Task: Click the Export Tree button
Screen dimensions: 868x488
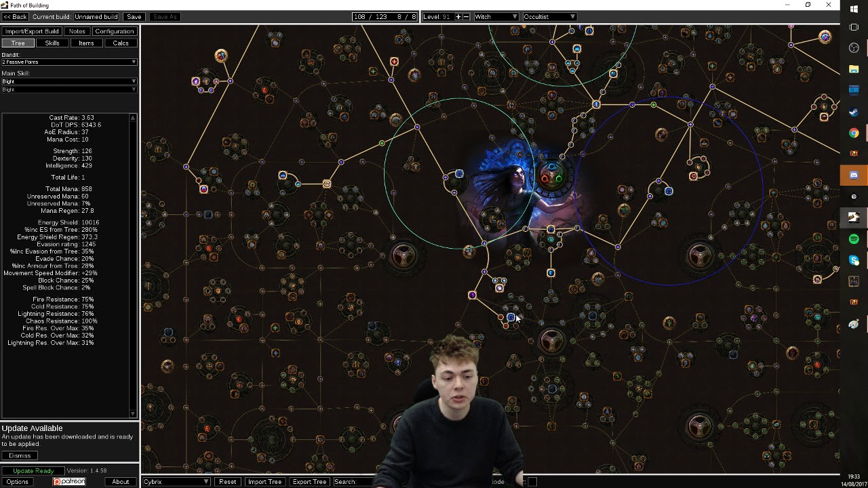Action: (309, 482)
